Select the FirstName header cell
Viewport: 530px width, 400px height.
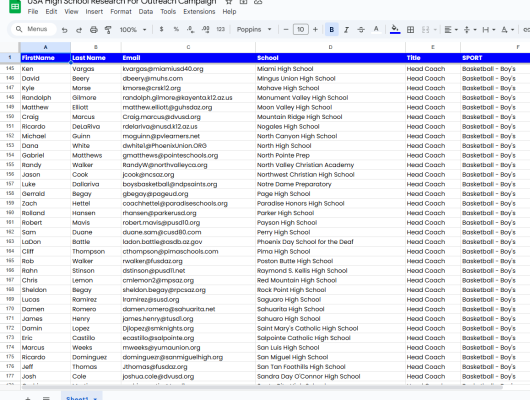click(45, 58)
